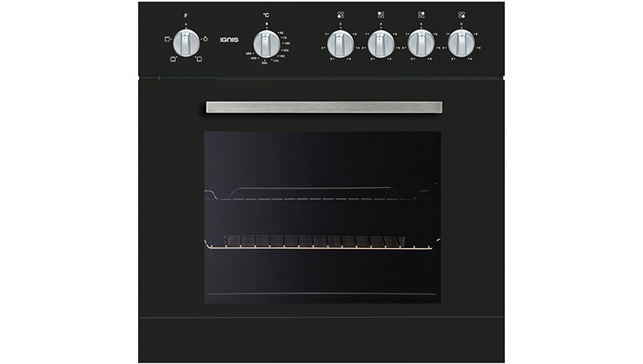Click the bottom panel below oven door

coord(321,340)
